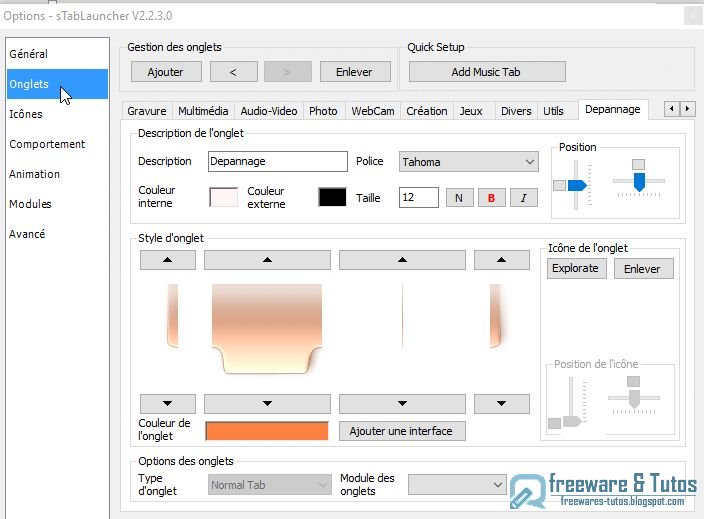This screenshot has height=519, width=704.
Task: Click Add Music Tab button
Action: click(x=487, y=72)
